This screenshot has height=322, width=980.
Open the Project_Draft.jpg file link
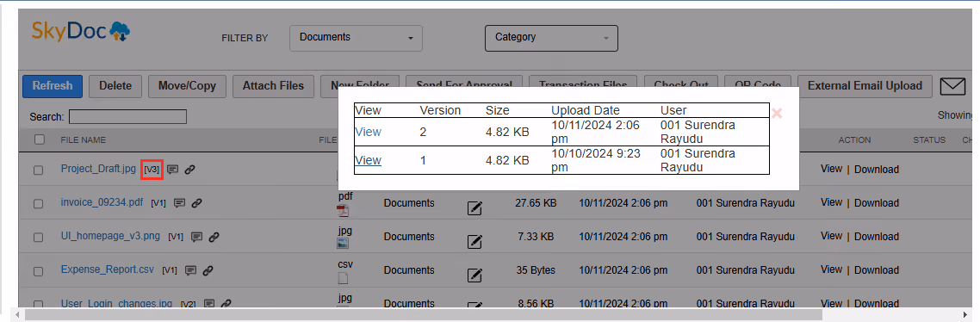(98, 169)
